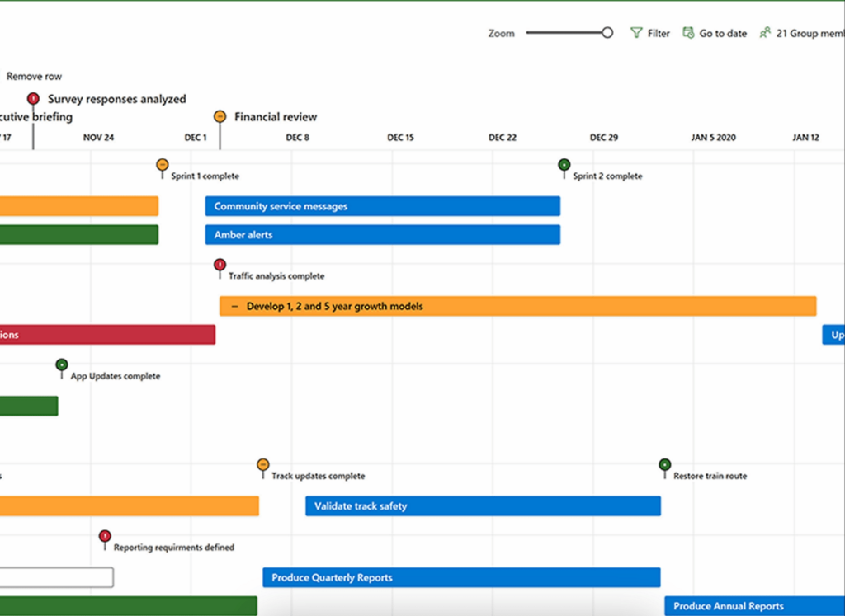Viewport: 845px width, 616px height.
Task: Click the Sprint 2 complete green milestone icon
Action: pyautogui.click(x=564, y=164)
